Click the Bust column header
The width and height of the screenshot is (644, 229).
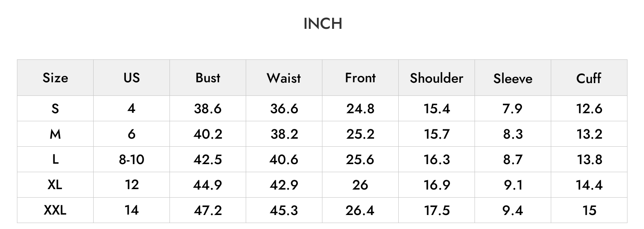pos(208,78)
